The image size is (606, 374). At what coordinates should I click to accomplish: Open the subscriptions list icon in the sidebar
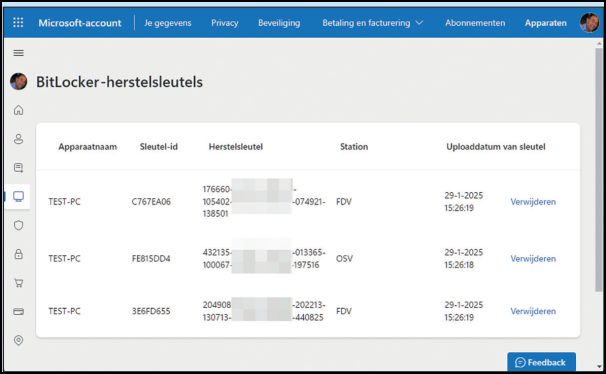click(18, 168)
